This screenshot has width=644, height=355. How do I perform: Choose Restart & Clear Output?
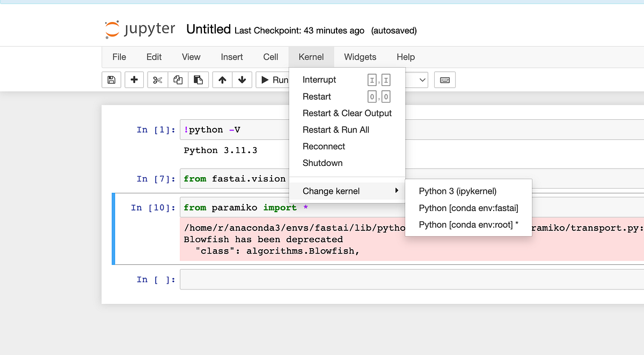[x=347, y=113]
